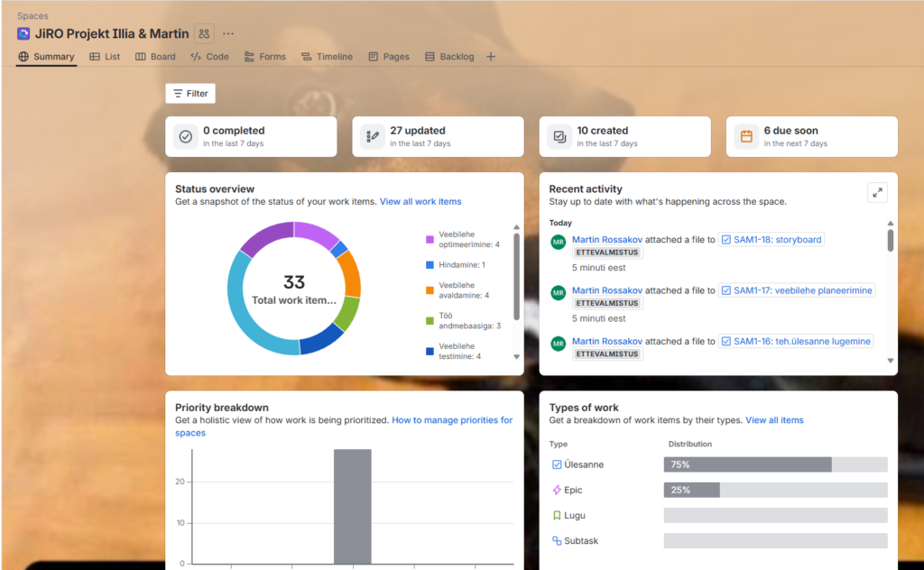Click the plus icon to add a tab

(x=491, y=57)
